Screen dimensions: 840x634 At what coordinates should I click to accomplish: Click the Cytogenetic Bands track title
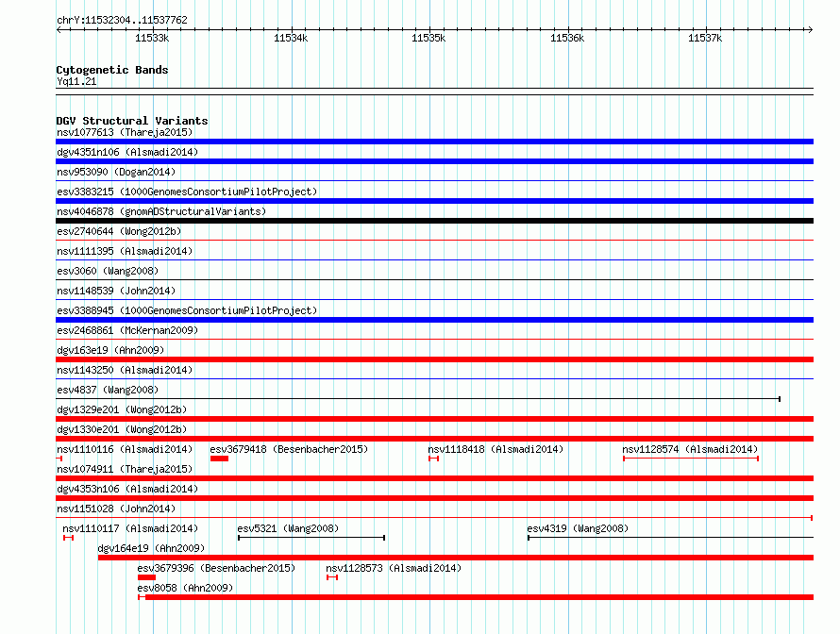point(112,70)
